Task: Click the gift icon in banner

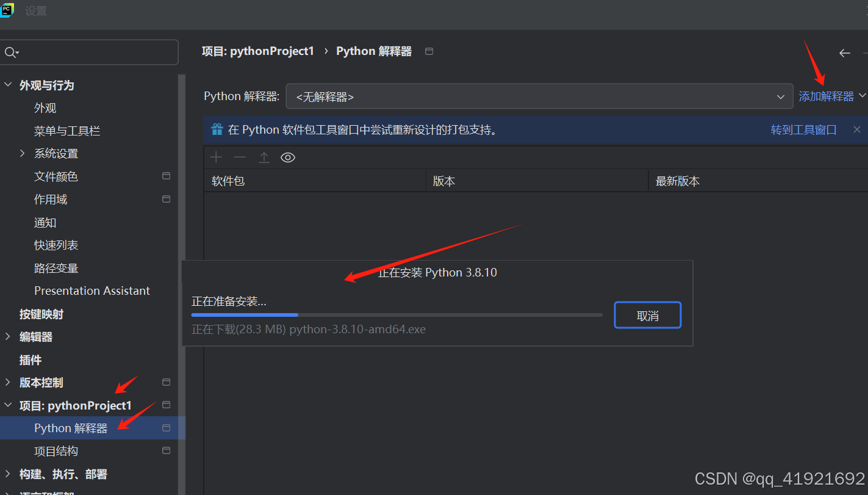Action: (217, 129)
